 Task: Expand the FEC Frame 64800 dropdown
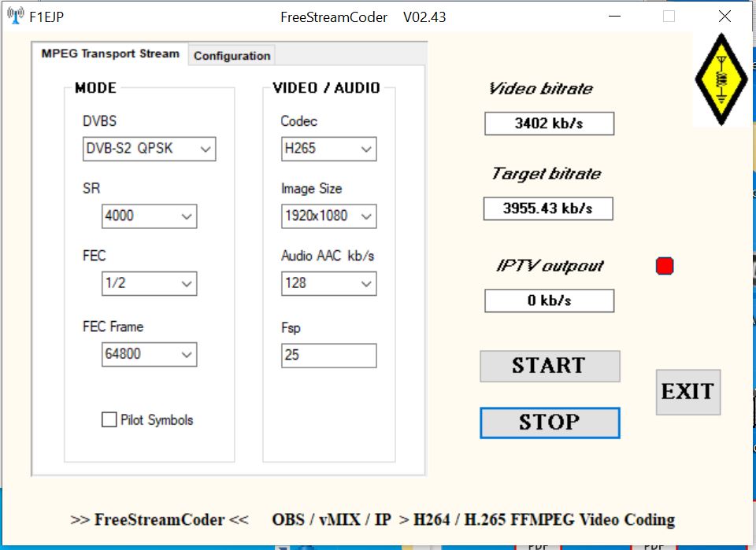(x=149, y=354)
